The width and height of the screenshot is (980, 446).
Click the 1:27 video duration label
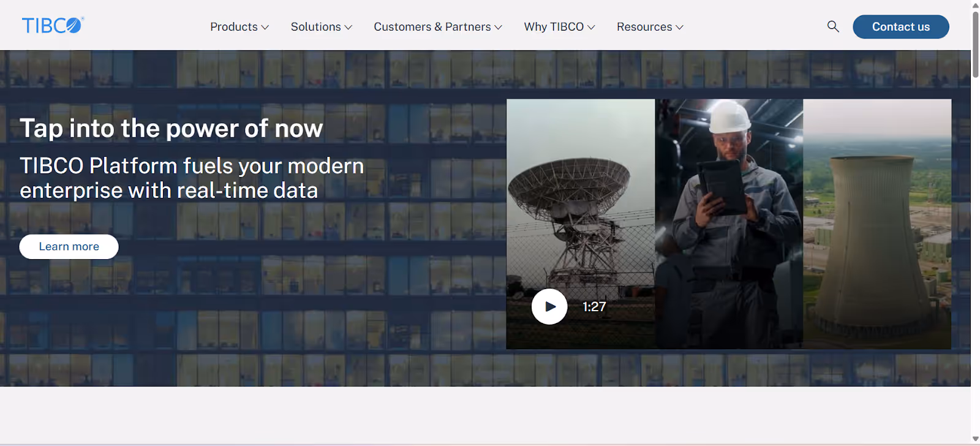point(594,307)
